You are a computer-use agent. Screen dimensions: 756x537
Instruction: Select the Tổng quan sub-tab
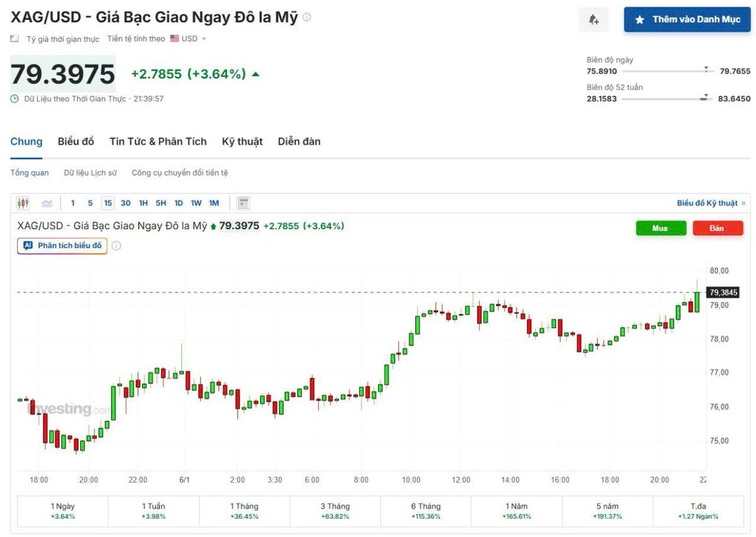(x=30, y=173)
